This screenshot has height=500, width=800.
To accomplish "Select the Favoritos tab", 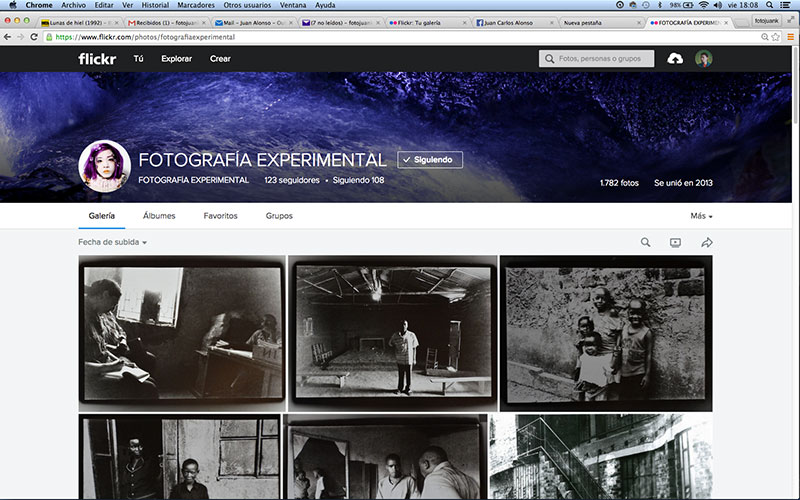I will [220, 216].
